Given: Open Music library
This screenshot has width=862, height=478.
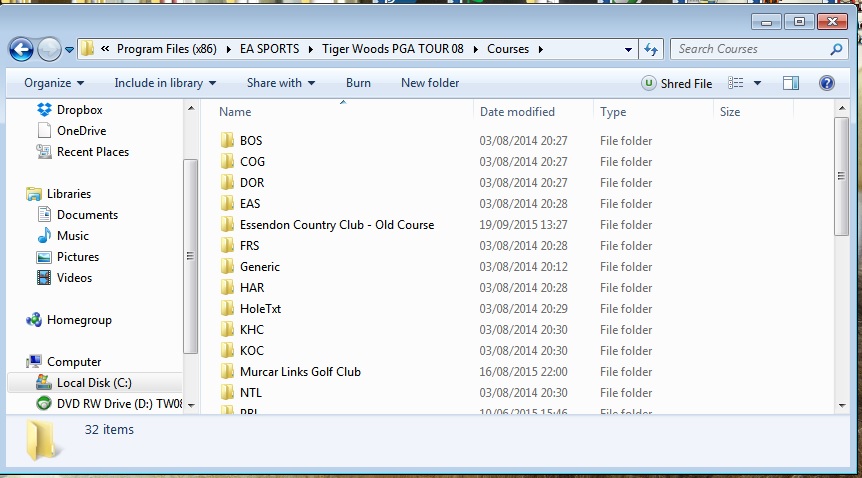Looking at the screenshot, I should point(63,236).
